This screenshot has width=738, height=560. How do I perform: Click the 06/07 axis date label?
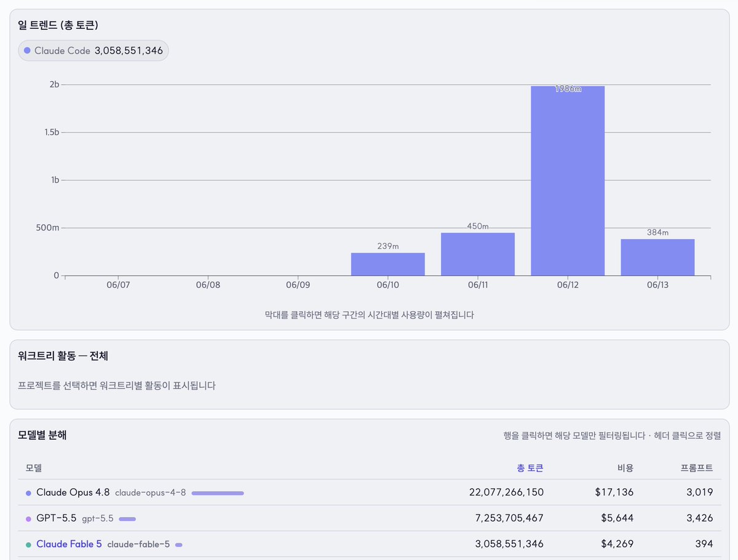pos(118,286)
